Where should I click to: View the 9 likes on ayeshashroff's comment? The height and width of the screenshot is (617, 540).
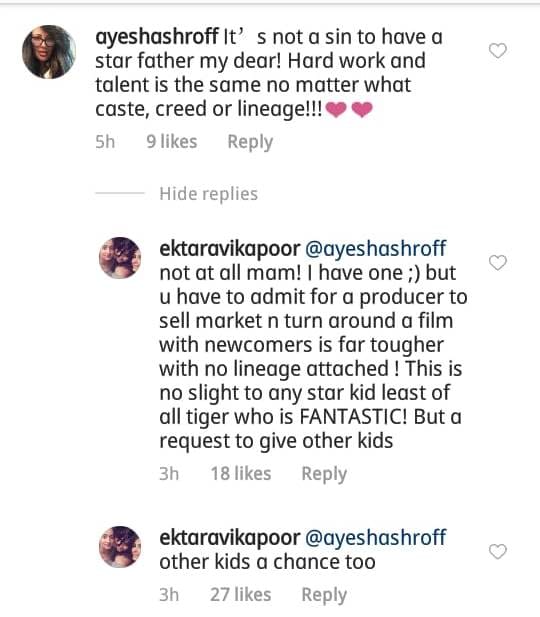coord(172,142)
